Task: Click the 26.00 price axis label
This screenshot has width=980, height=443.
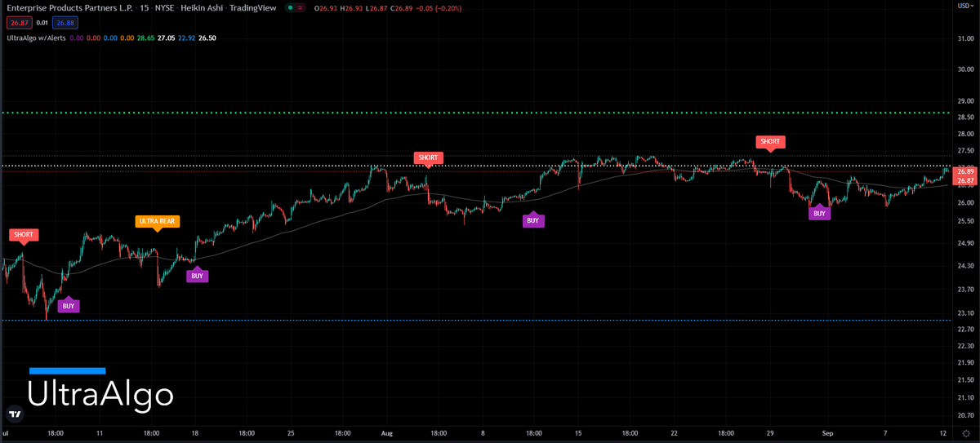Action: click(x=964, y=203)
